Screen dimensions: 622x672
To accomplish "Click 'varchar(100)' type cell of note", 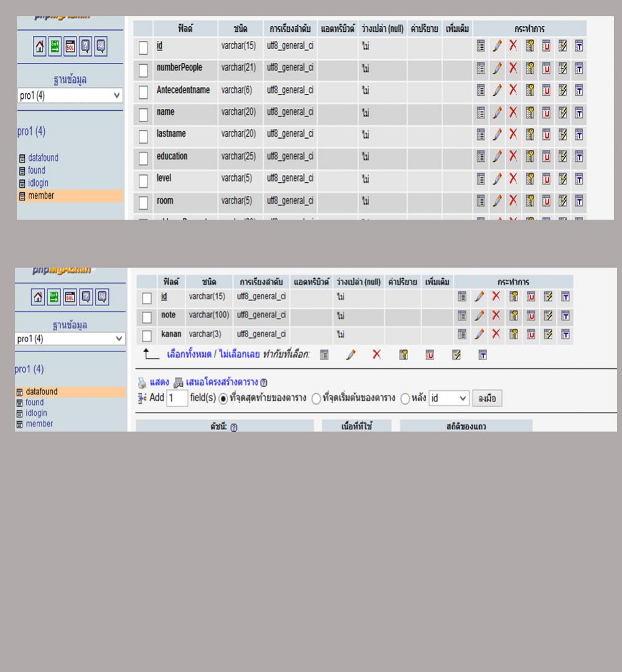I will [209, 315].
